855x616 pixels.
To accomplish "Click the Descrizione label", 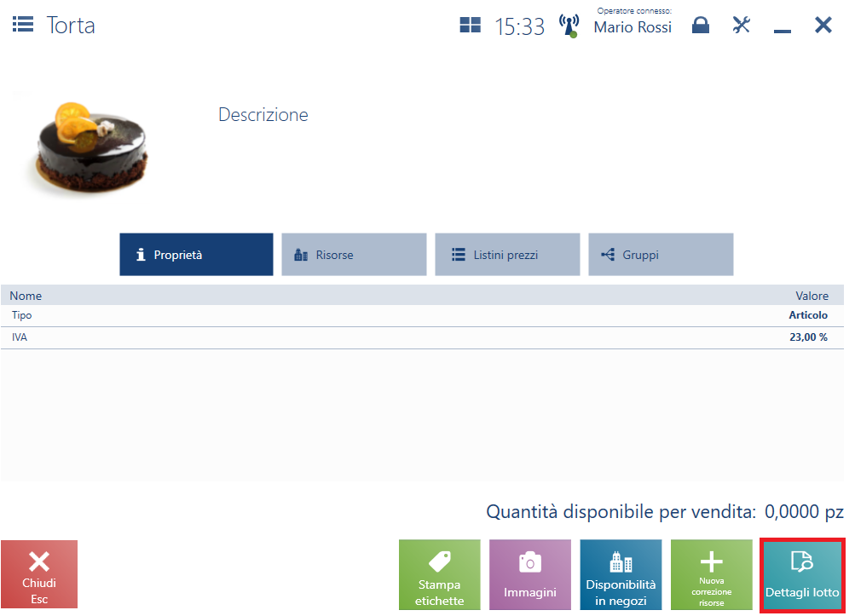I will point(263,114).
